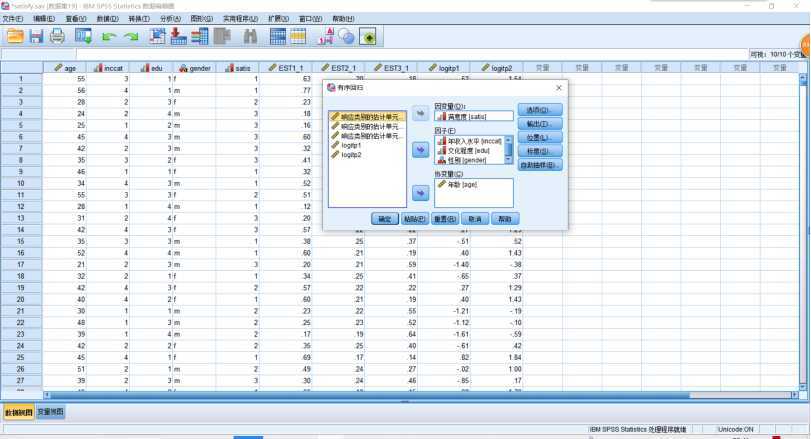Save the dataset with the floppy icon
This screenshot has width=811, height=439.
pyautogui.click(x=36, y=36)
